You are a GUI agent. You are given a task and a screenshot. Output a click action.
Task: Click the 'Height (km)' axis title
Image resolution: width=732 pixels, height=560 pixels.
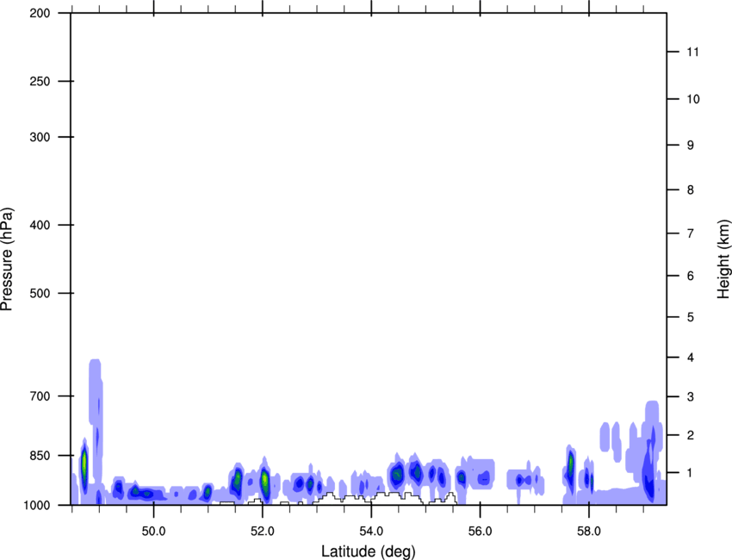(723, 258)
